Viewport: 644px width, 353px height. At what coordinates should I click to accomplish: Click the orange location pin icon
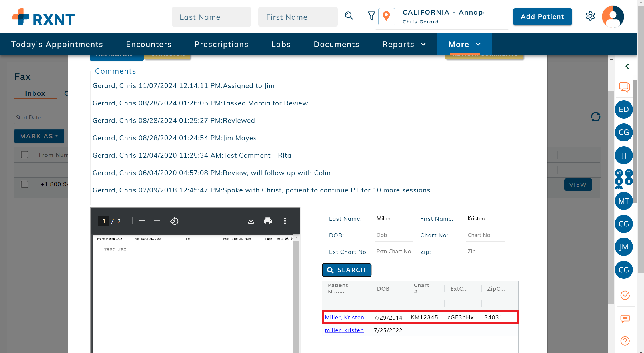386,16
